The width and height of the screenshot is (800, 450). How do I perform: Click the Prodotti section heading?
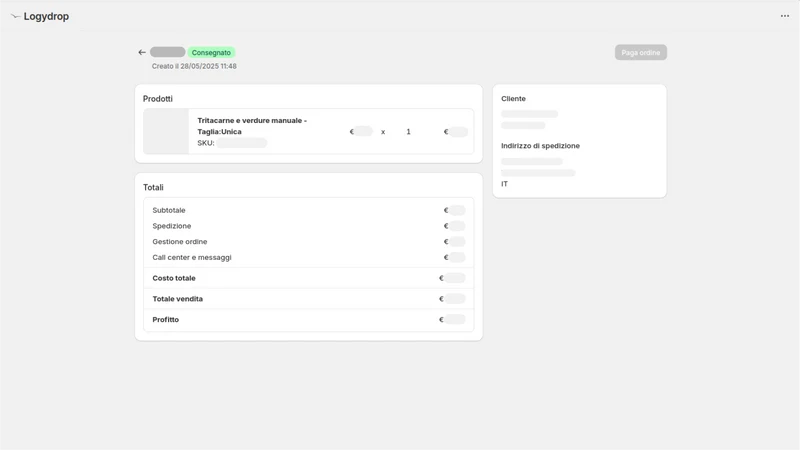[x=158, y=98]
